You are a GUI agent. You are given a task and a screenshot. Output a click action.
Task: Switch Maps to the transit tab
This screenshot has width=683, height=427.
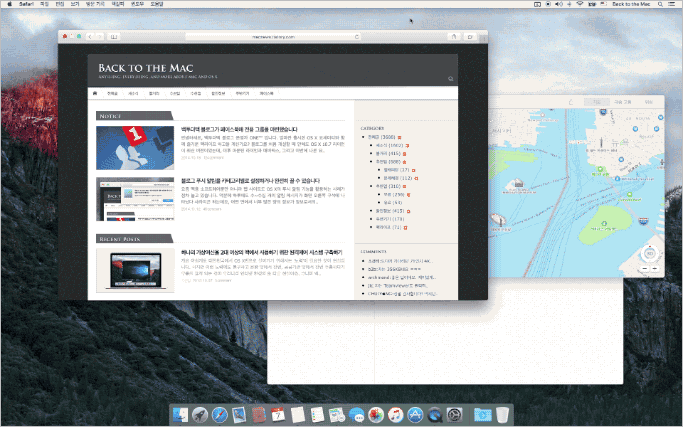click(x=622, y=102)
